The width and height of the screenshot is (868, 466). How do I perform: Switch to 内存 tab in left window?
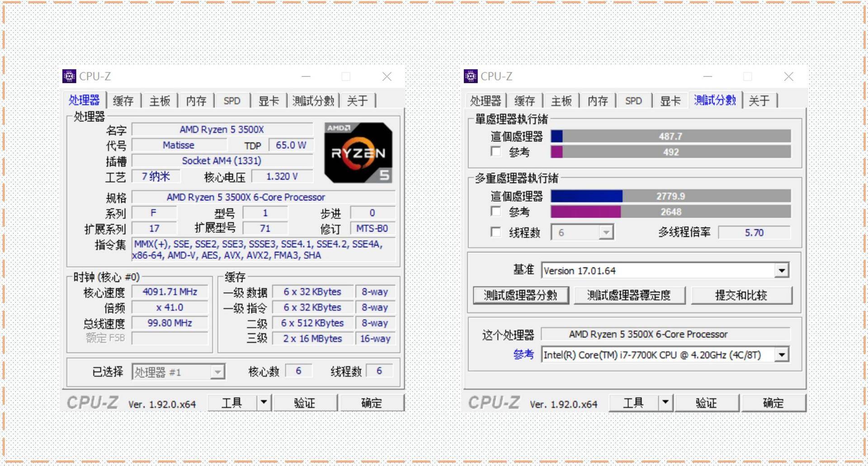click(x=196, y=101)
